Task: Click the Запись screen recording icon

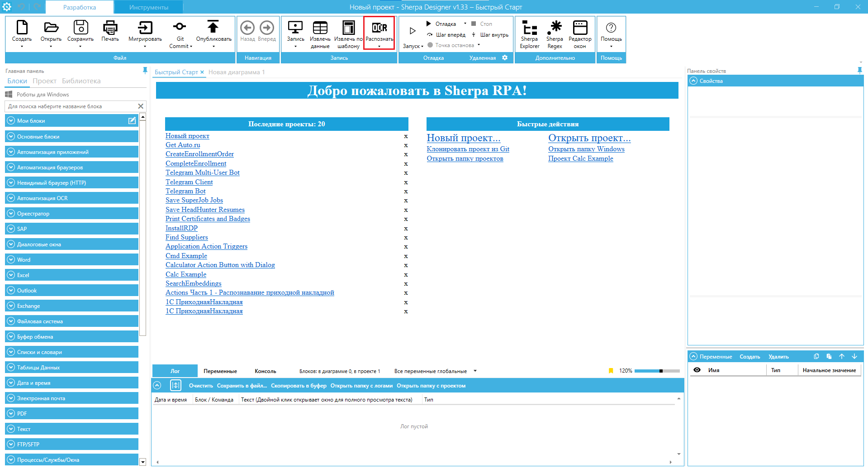Action: click(295, 28)
